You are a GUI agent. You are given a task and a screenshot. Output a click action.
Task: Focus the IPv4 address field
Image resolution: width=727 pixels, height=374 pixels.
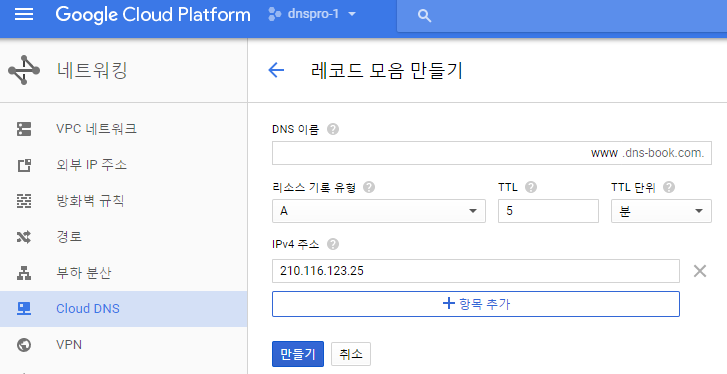pos(476,271)
